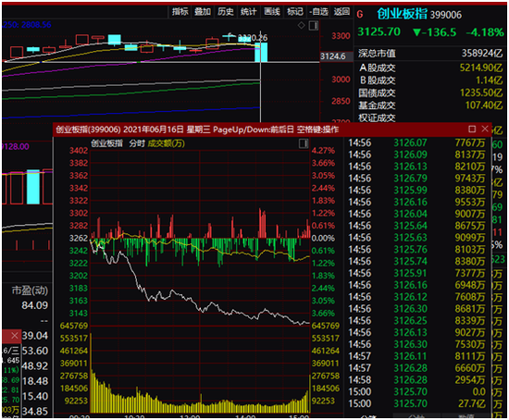Click the 创业板指 399006 title in quote panel

tap(419, 14)
